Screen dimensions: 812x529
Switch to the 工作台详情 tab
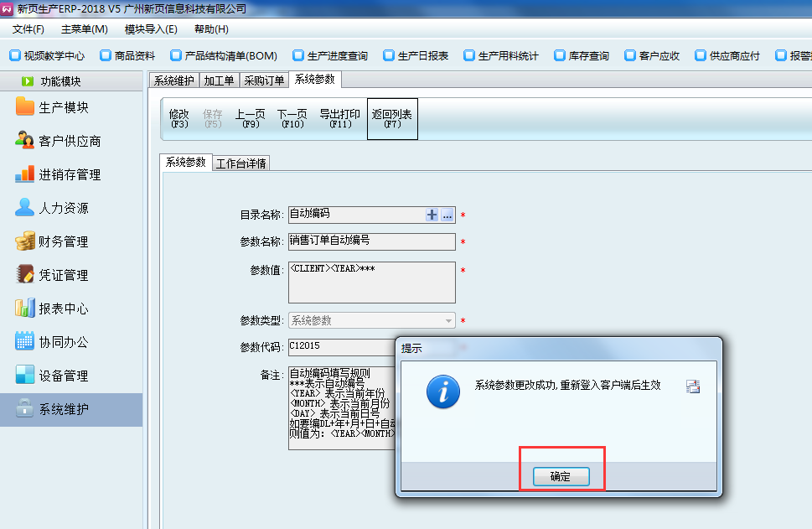(241, 163)
